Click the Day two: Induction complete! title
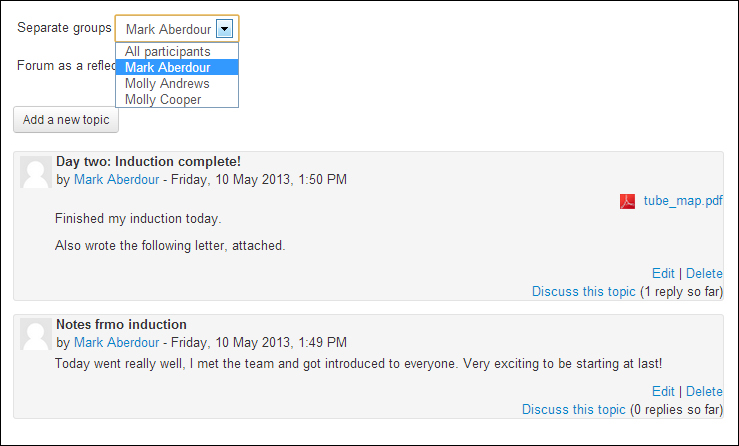 click(148, 161)
